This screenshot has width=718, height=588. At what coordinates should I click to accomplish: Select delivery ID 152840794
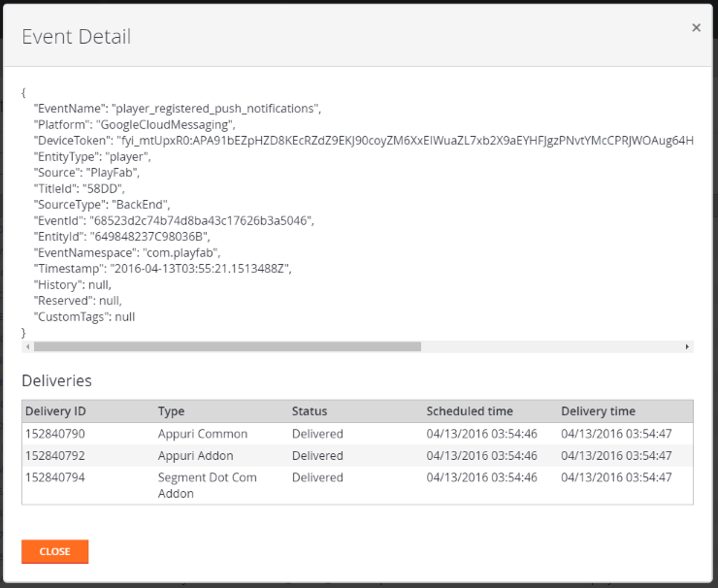pyautogui.click(x=55, y=477)
